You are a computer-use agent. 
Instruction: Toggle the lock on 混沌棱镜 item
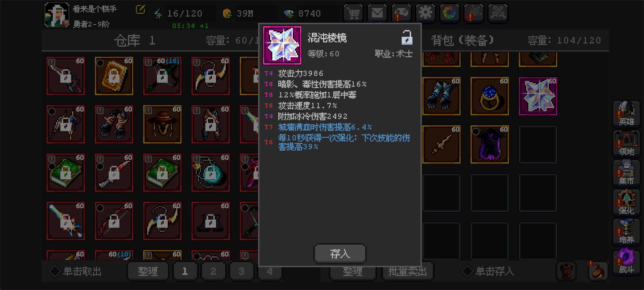pyautogui.click(x=407, y=38)
